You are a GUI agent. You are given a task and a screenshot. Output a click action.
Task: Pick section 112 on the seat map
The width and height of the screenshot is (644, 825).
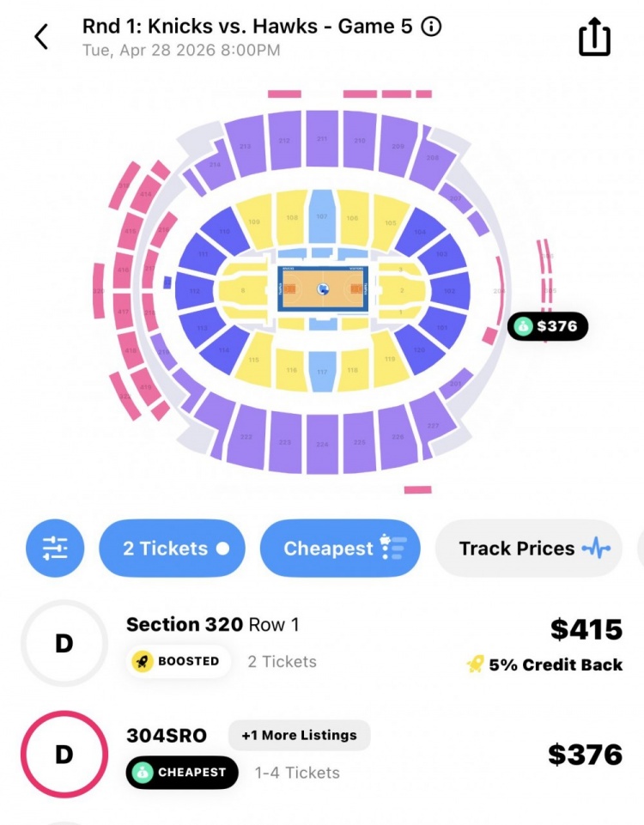[x=195, y=292]
